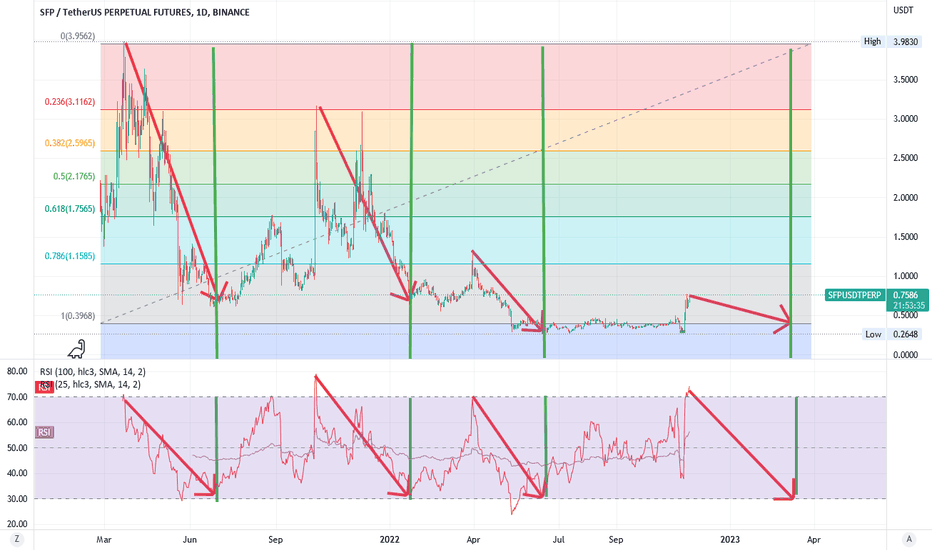Viewport: 932px width, 550px height.
Task: Click the 80.00 RSI axis value
Action: pyautogui.click(x=17, y=371)
